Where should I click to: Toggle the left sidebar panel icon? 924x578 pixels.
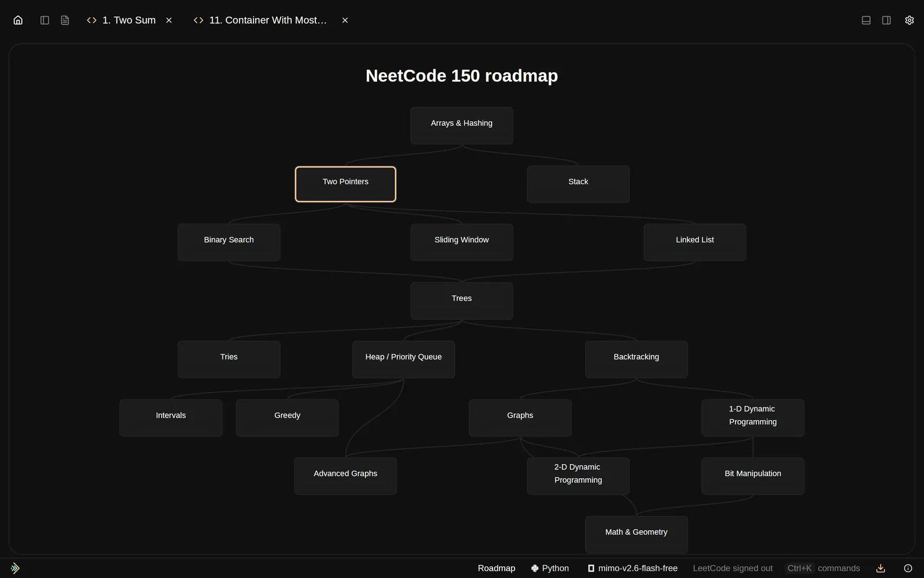44,20
